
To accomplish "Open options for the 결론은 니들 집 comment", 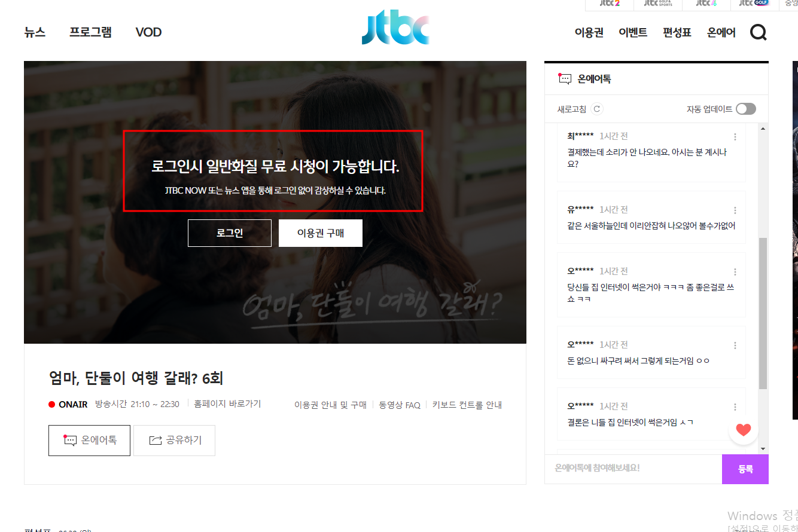I will (735, 407).
